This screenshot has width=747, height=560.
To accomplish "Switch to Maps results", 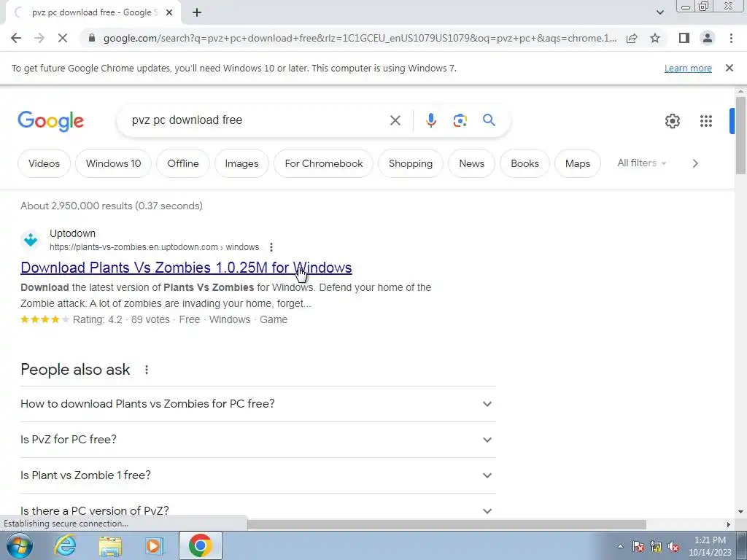I will [x=578, y=163].
